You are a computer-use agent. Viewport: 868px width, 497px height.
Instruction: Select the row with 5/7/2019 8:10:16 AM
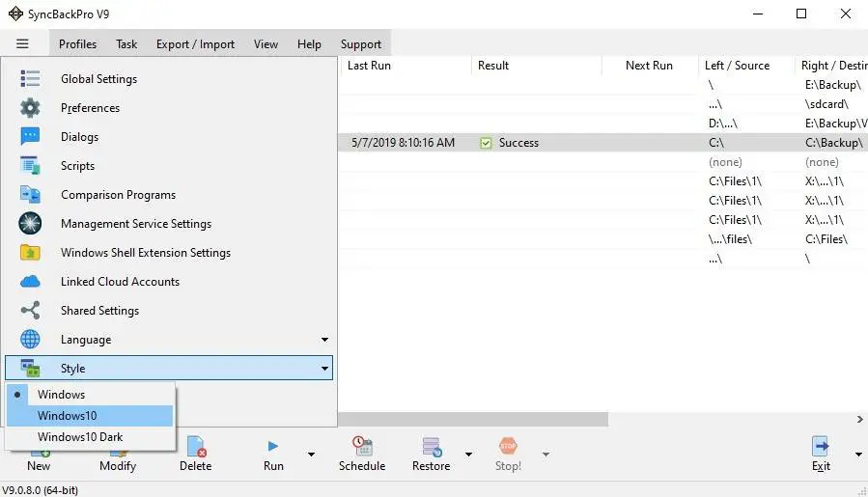coord(603,143)
